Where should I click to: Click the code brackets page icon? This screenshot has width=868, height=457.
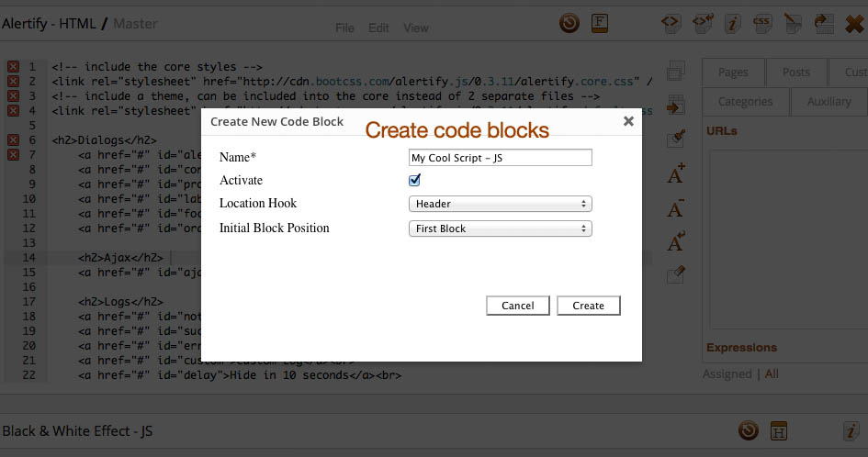coord(671,23)
